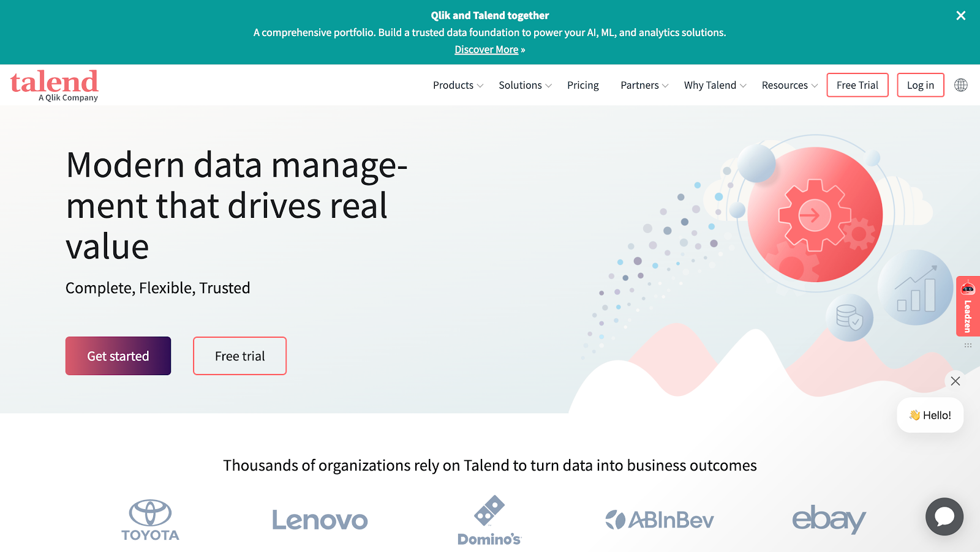Click 'Thousands of organizations rely on Talend' text
Image resolution: width=980 pixels, height=552 pixels.
click(x=490, y=466)
